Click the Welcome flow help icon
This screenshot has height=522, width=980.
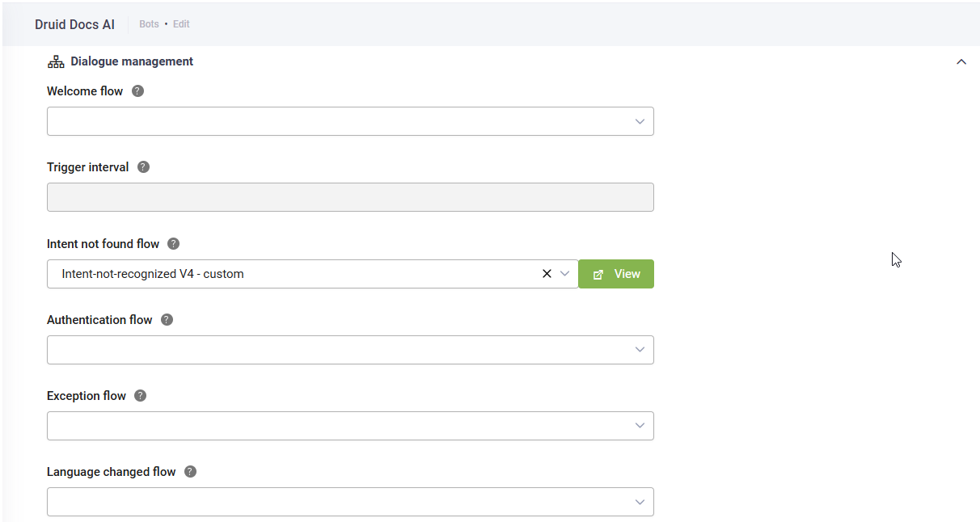click(x=137, y=91)
